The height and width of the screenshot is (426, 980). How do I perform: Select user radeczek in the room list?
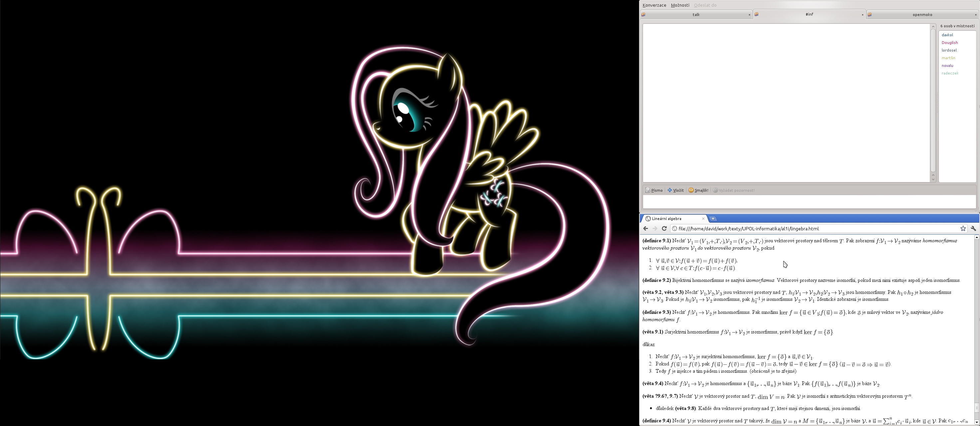[950, 73]
